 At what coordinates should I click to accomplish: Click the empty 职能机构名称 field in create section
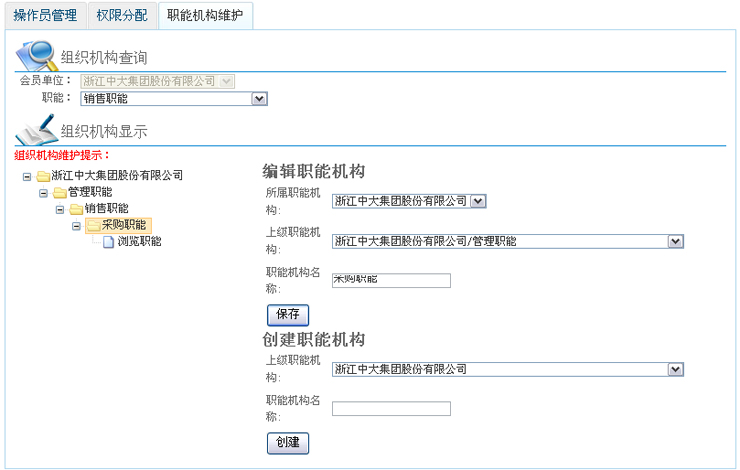pyautogui.click(x=391, y=409)
